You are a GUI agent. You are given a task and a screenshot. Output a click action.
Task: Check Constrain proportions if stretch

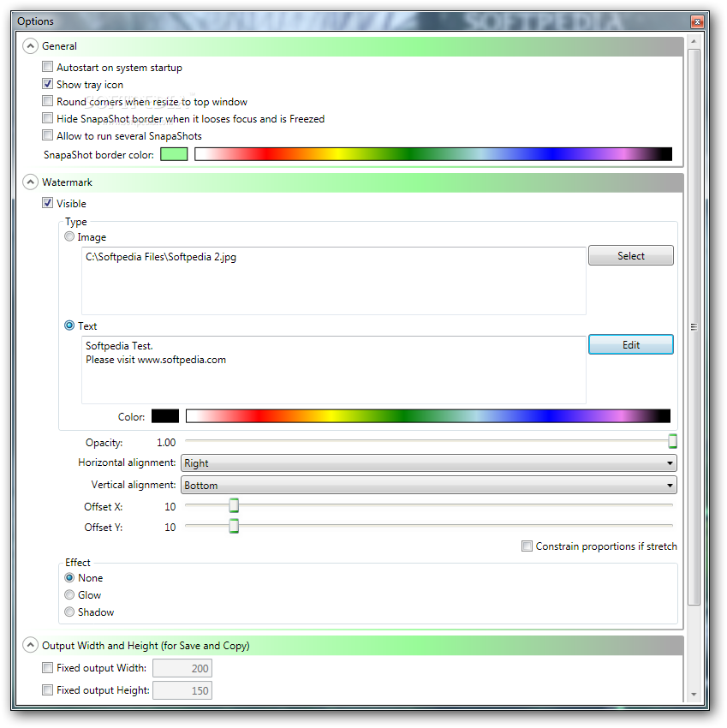[527, 546]
